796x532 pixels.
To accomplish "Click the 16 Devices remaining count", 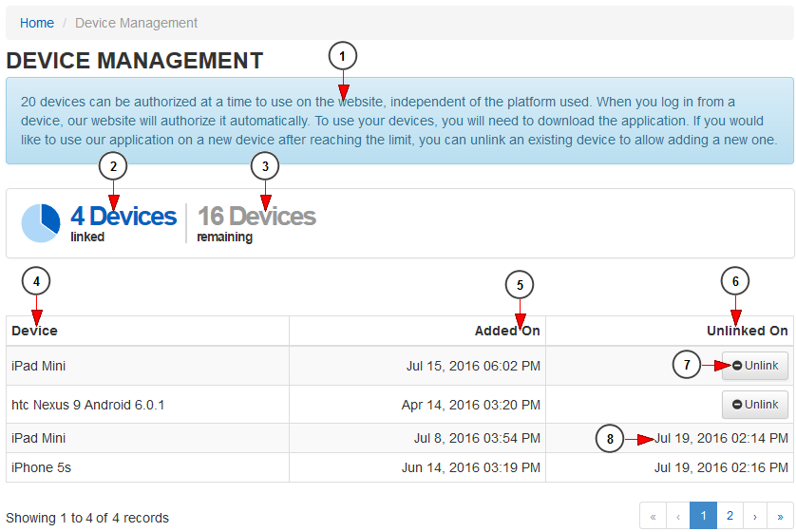I will [x=256, y=217].
